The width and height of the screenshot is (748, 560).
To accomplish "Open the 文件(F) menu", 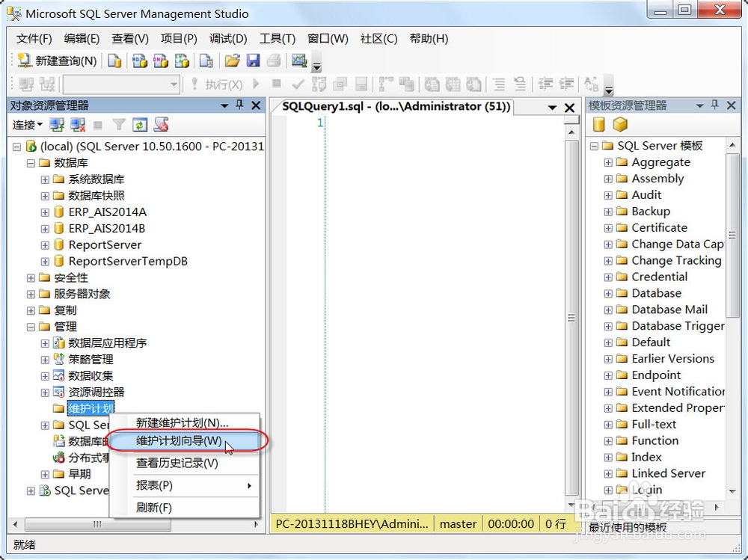I will (x=34, y=39).
